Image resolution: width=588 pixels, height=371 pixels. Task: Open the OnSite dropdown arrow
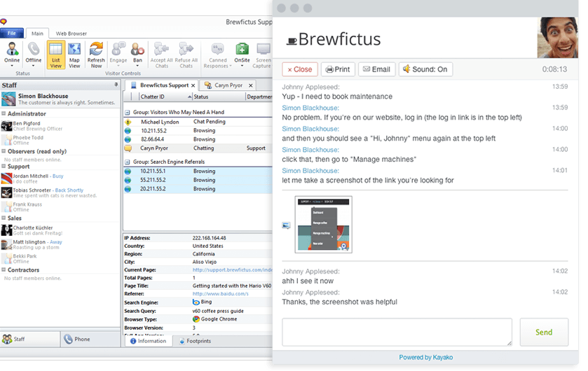coord(242,66)
